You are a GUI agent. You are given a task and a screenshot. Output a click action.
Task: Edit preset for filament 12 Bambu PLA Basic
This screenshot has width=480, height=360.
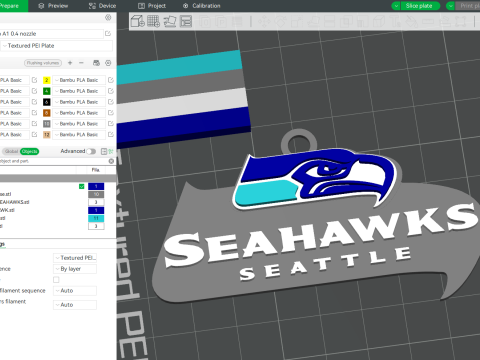(x=111, y=135)
